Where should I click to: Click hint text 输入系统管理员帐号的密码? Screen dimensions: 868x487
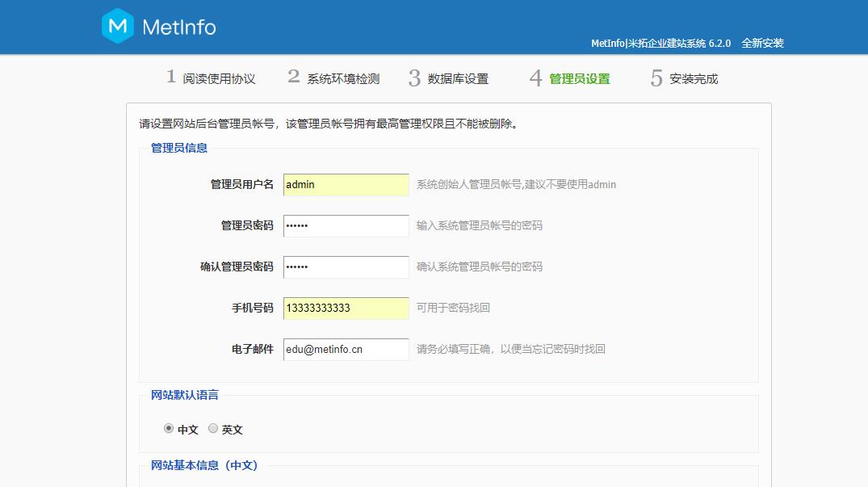click(x=480, y=225)
